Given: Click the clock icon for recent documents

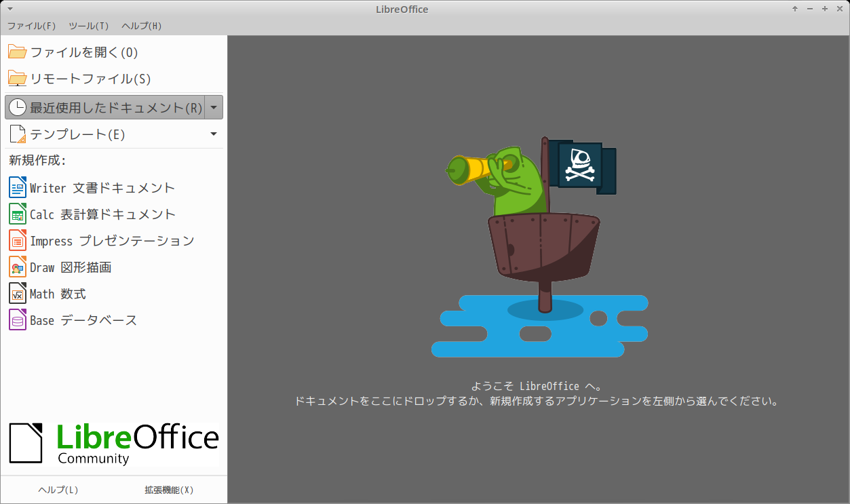Looking at the screenshot, I should [x=17, y=107].
